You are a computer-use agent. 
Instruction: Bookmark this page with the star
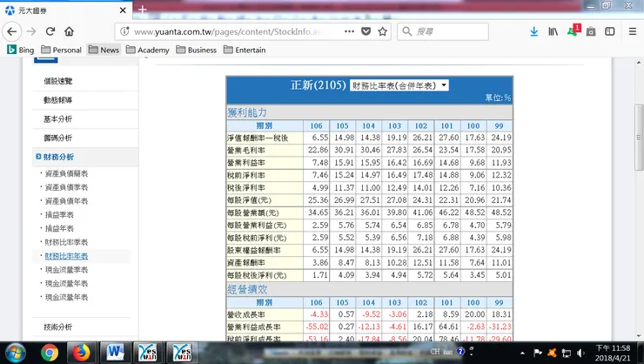(x=382, y=31)
